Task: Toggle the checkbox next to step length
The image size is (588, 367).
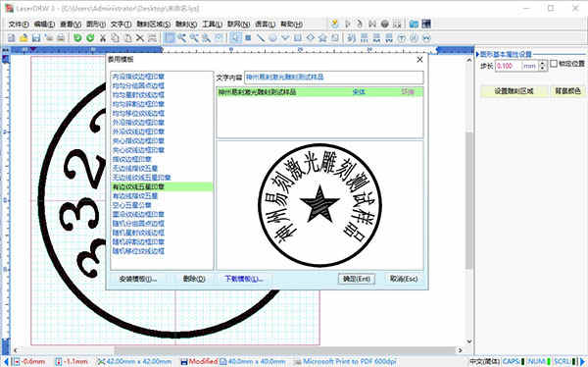Action: (554, 64)
